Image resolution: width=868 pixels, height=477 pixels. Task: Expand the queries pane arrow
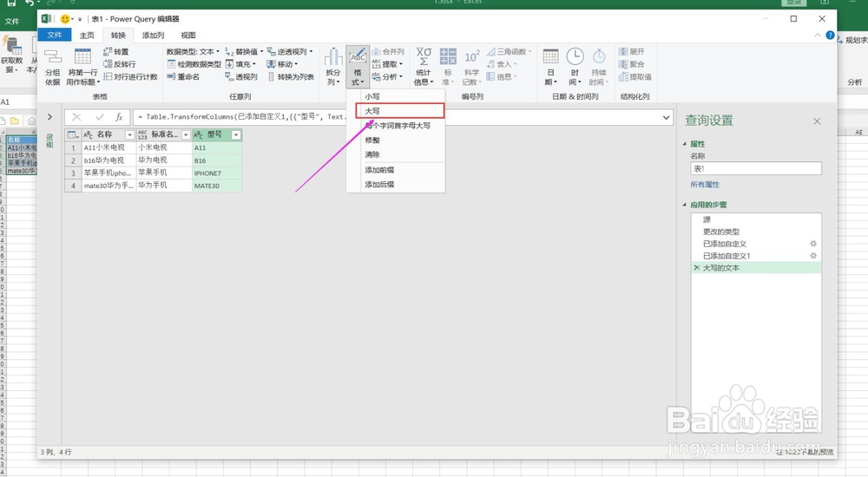point(49,117)
